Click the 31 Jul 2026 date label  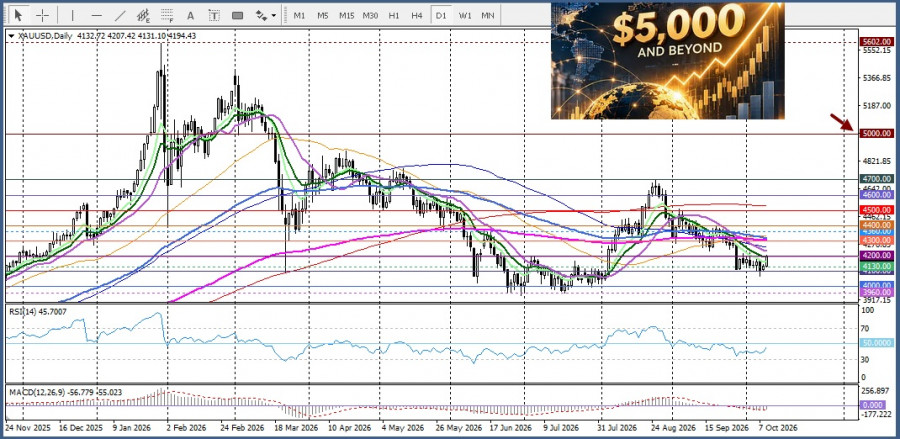pyautogui.click(x=617, y=428)
